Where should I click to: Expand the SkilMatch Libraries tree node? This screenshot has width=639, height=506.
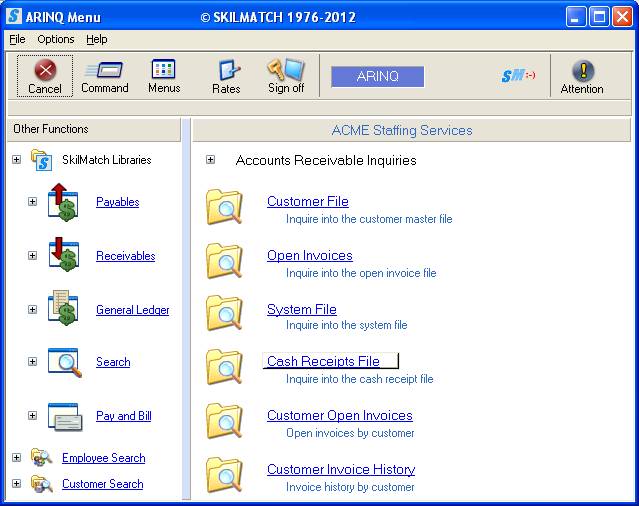click(16, 159)
